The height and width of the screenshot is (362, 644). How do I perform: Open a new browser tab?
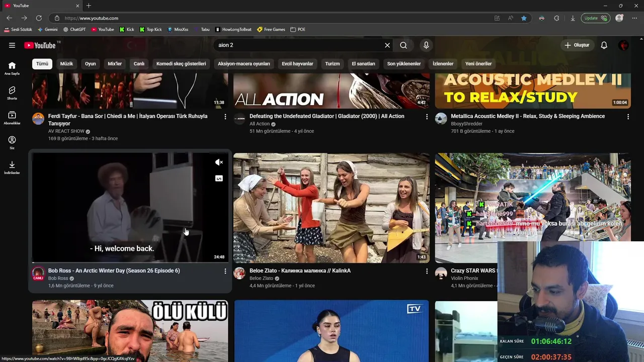[x=89, y=6]
